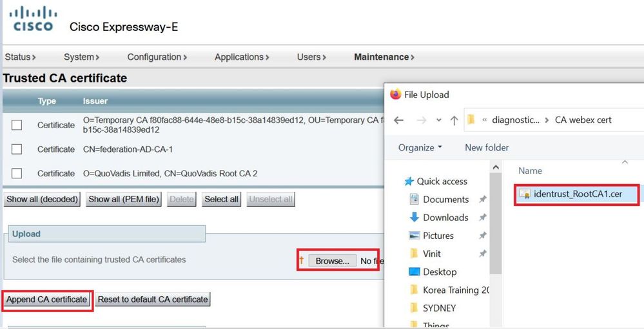The height and width of the screenshot is (329, 644).
Task: Click folder icon in address path
Action: [x=471, y=120]
